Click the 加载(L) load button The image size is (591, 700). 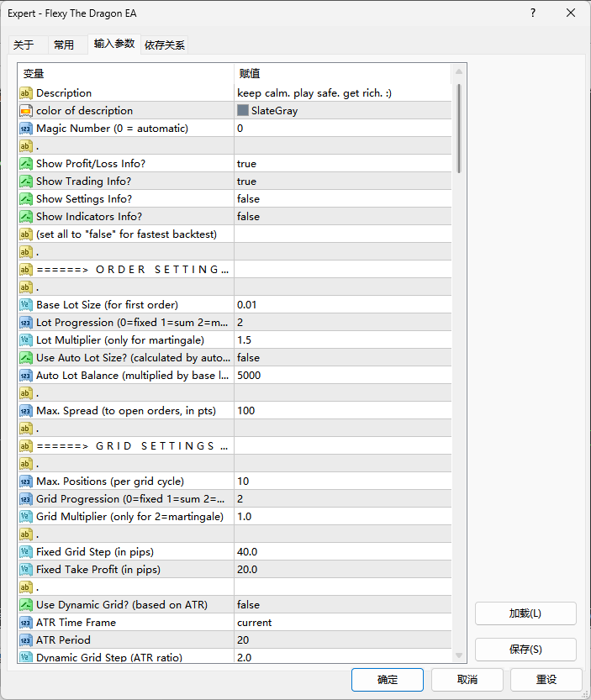click(525, 613)
